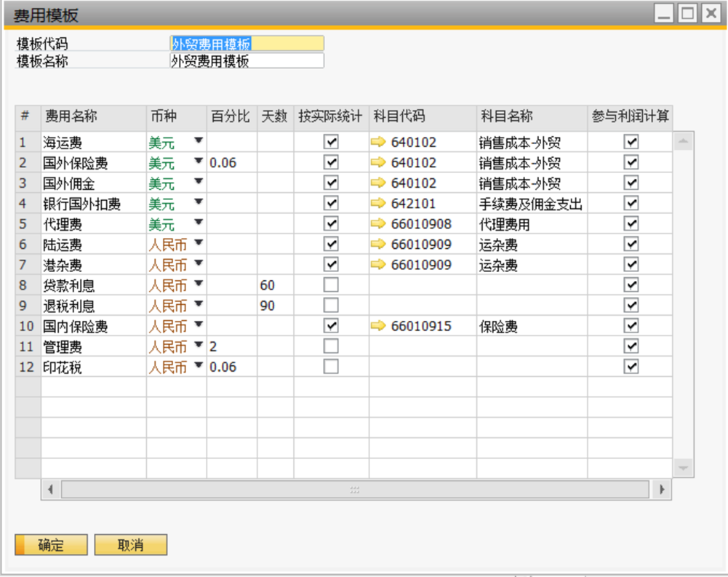This screenshot has height=577, width=728.
Task: Open account link arrow in row 国外佣金
Action: point(378,183)
